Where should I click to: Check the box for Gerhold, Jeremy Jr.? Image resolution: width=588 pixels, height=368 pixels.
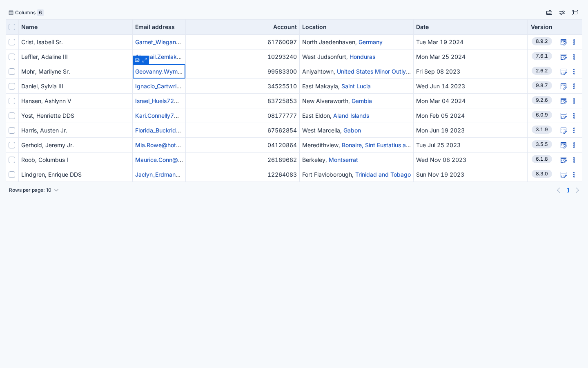(x=12, y=145)
